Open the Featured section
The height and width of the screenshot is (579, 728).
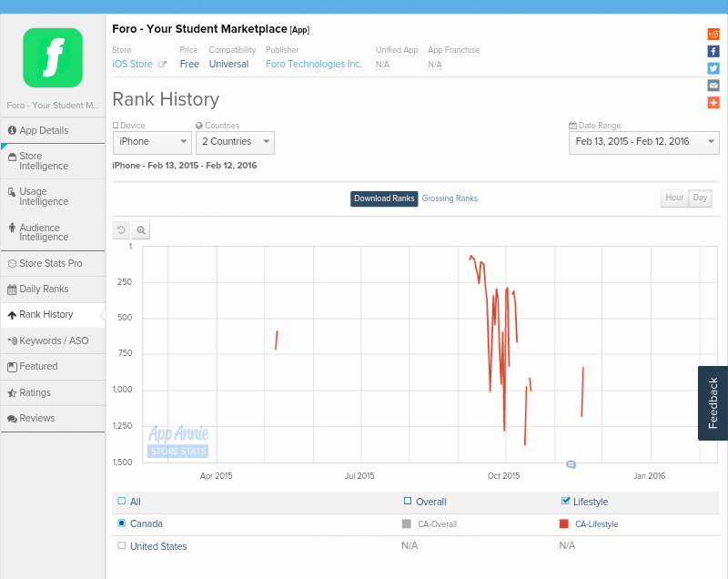53,367
